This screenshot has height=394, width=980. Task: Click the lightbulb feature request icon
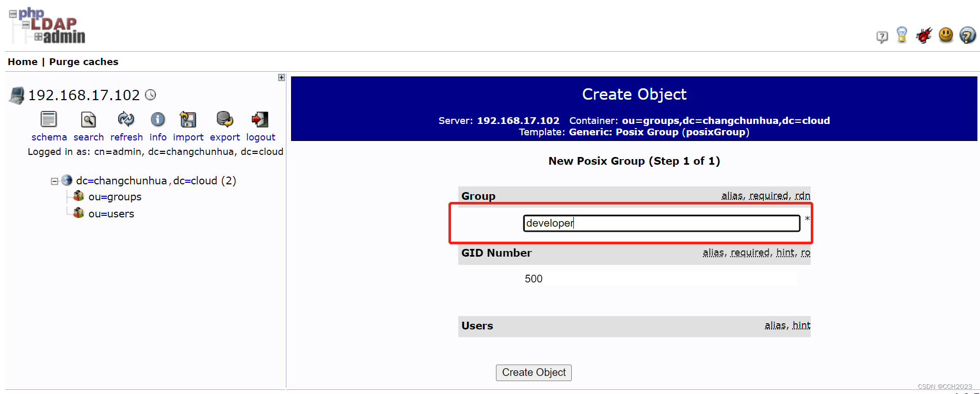pos(902,35)
